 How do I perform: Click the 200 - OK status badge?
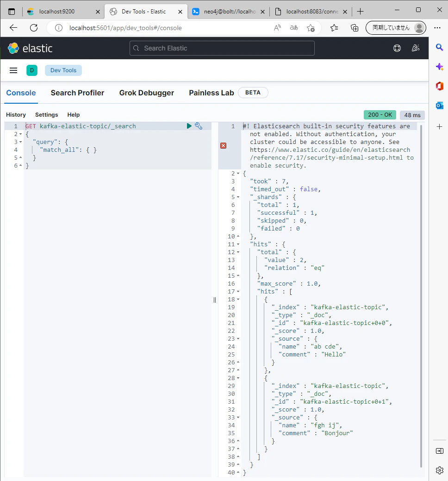pyautogui.click(x=380, y=115)
